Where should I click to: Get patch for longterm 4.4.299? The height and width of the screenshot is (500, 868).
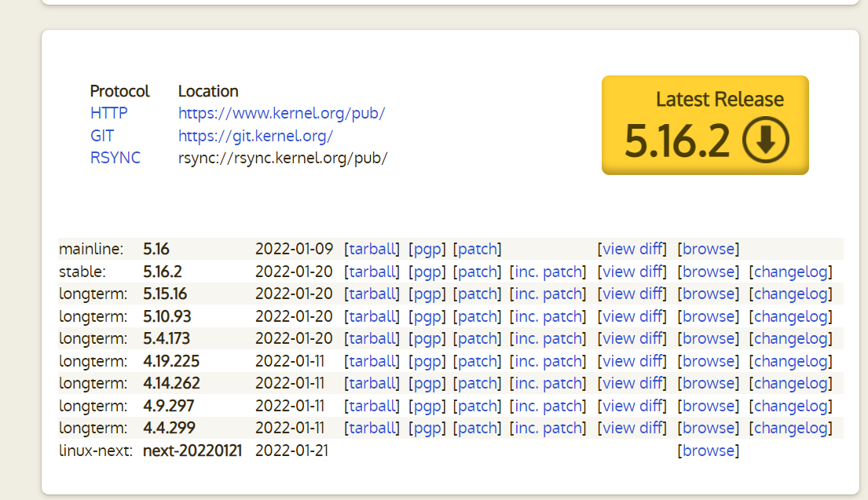tap(477, 428)
